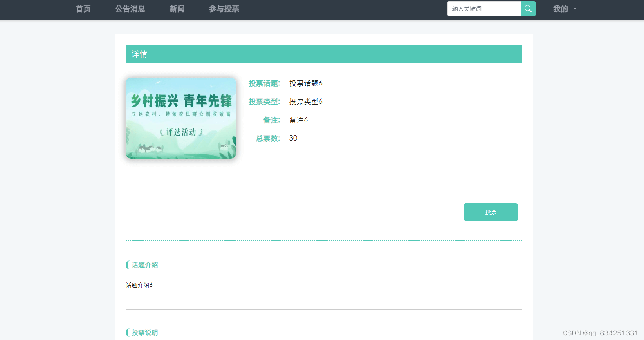Click the 详情 header bar text

point(139,54)
